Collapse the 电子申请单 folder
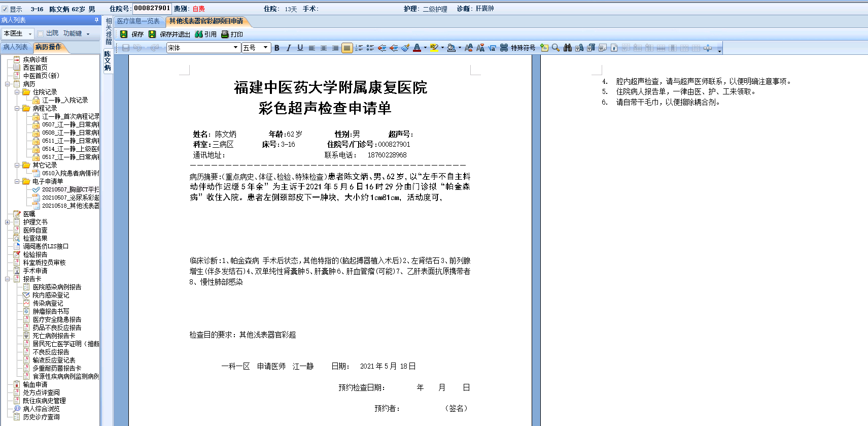Viewport: 868px width, 426px height. [x=17, y=181]
